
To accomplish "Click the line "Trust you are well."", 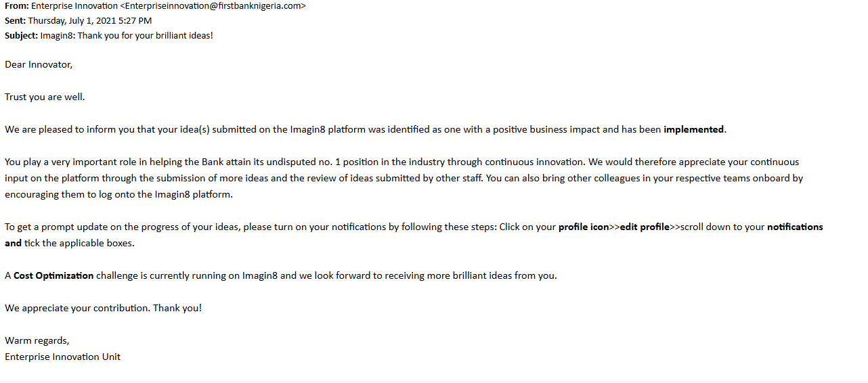I will (45, 97).
